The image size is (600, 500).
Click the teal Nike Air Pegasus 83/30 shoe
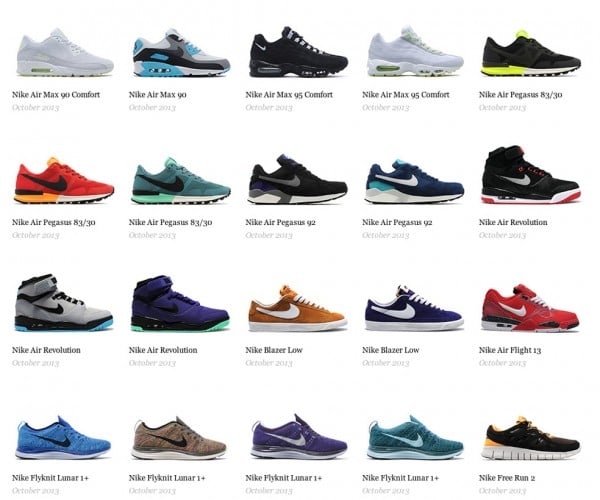point(181,180)
